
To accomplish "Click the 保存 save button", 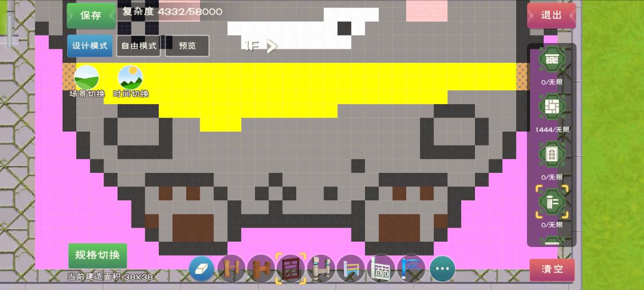I will click(91, 16).
